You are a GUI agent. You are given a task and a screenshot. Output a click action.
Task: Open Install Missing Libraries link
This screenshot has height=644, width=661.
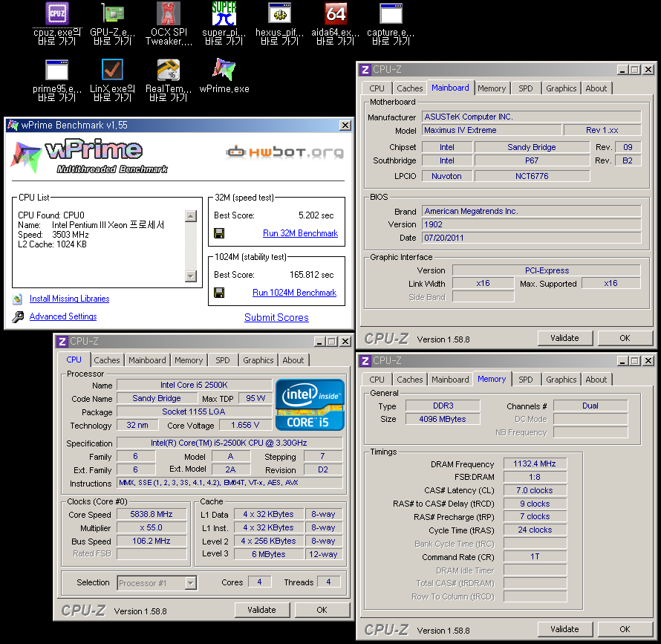70,299
